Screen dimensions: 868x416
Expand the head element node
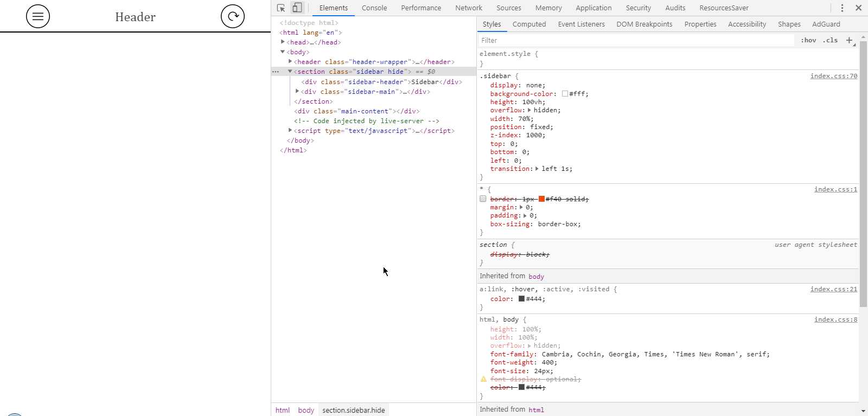pyautogui.click(x=283, y=42)
